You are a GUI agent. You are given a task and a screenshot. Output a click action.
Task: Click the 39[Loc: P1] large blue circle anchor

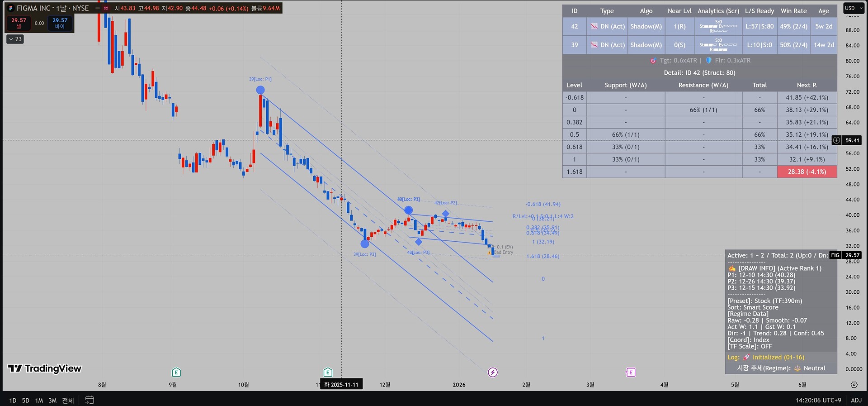[260, 90]
